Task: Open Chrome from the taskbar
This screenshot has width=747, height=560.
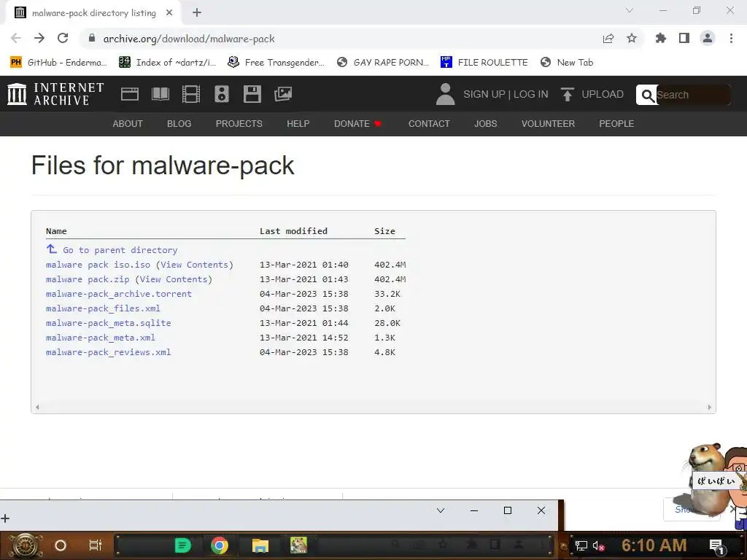Action: point(220,545)
